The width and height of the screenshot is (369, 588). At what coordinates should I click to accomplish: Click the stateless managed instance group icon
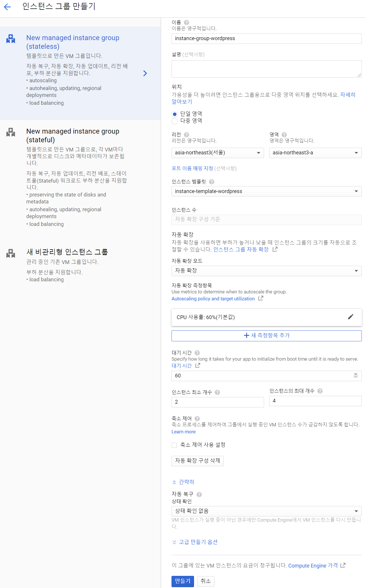(11, 39)
